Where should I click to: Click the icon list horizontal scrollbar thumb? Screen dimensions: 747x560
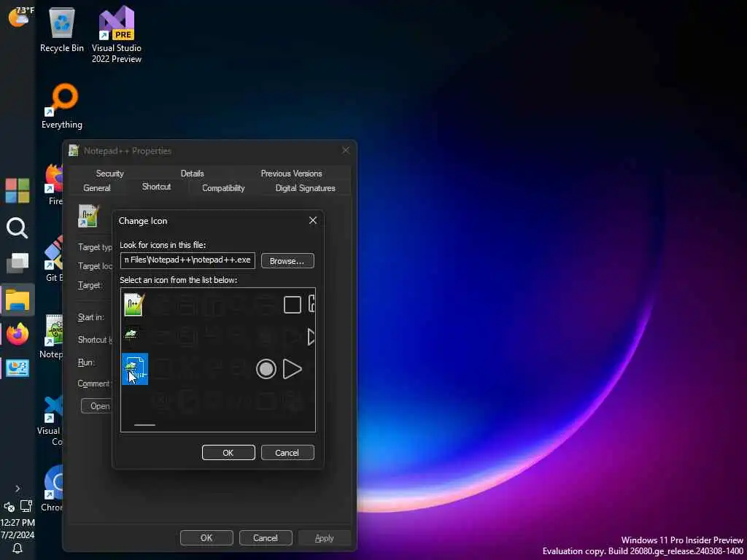coord(145,425)
